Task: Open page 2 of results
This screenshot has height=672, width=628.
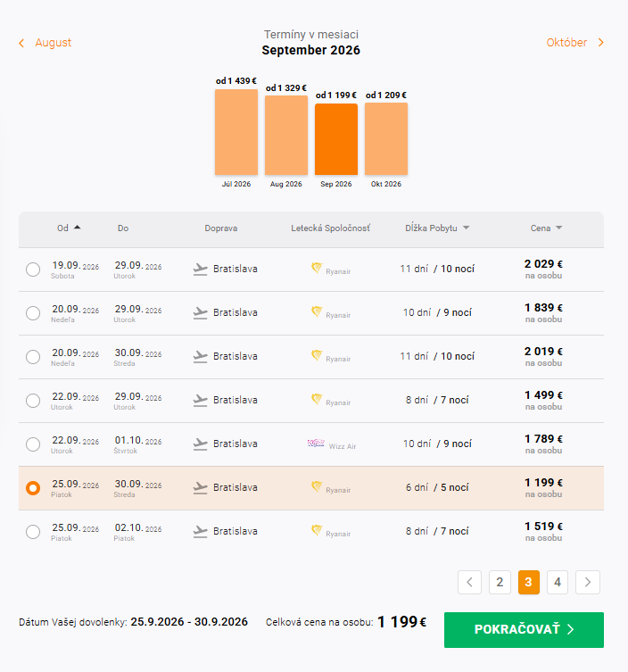Action: 500,582
